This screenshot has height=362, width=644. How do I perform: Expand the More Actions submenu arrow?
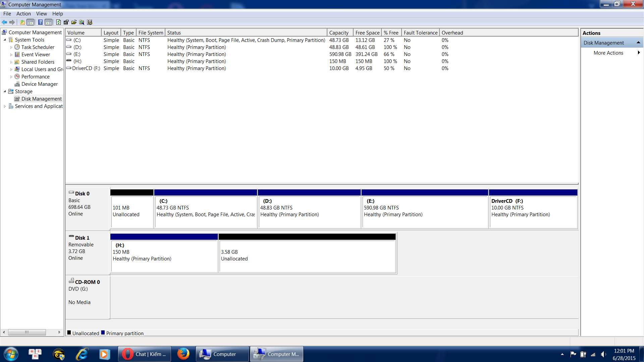[x=639, y=53]
